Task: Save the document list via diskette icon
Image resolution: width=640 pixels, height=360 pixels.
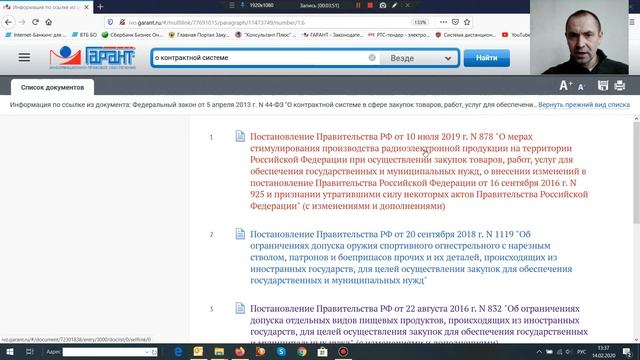Action: pyautogui.click(x=603, y=85)
